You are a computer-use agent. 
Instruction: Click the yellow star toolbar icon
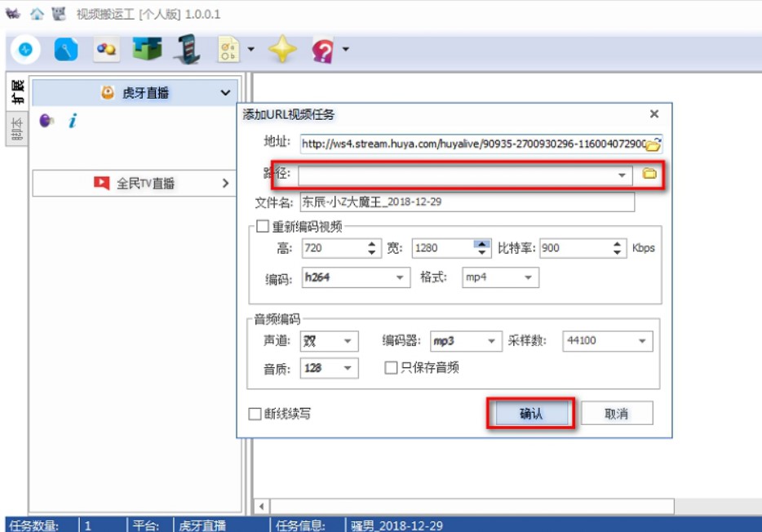click(282, 49)
